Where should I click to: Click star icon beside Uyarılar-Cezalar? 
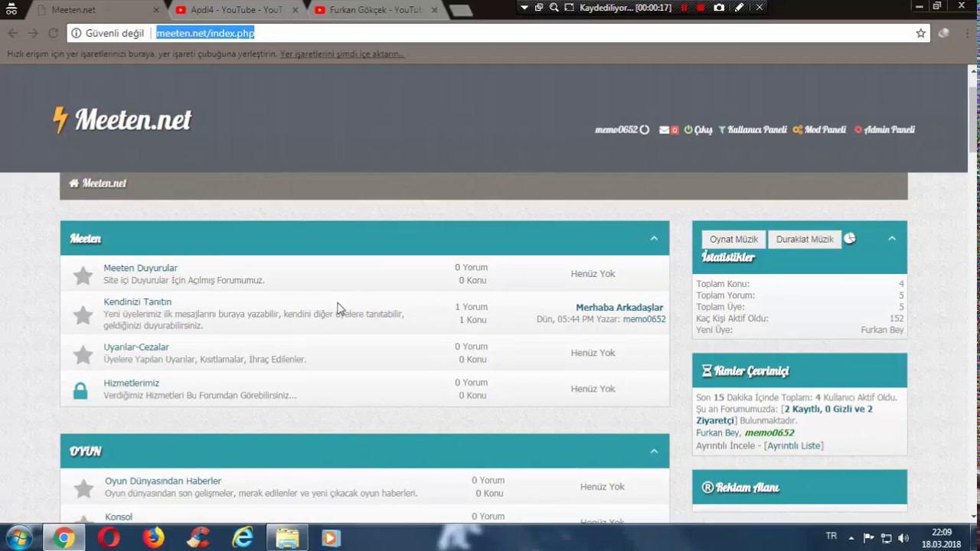coord(83,354)
